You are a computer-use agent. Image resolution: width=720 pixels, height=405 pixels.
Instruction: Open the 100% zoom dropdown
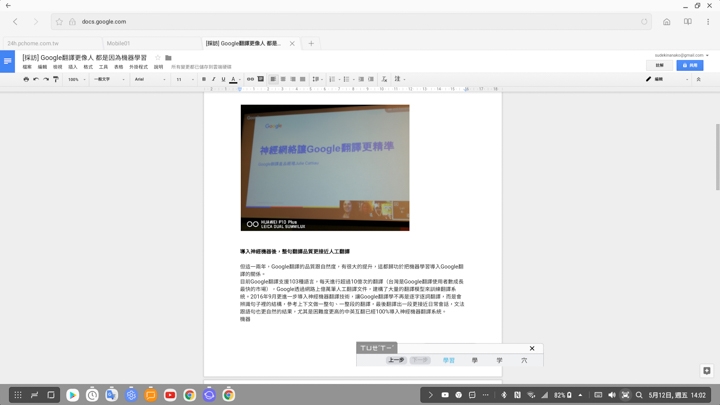click(77, 79)
